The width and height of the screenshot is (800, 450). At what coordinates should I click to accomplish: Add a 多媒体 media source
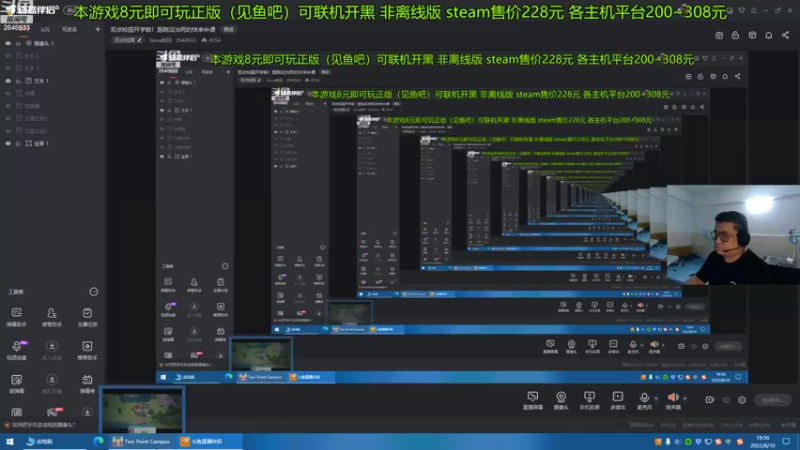click(x=617, y=401)
